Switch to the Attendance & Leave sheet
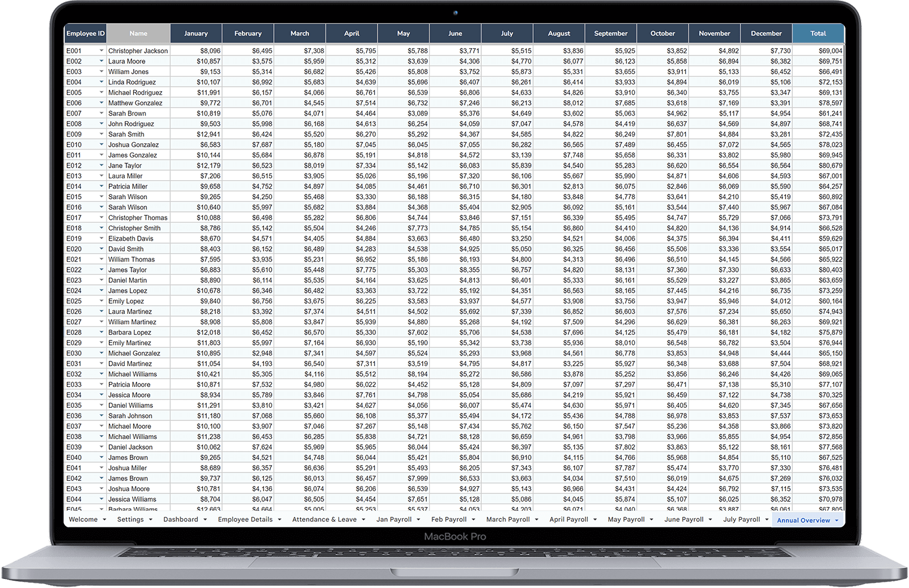The width and height of the screenshot is (909, 588). tap(324, 519)
